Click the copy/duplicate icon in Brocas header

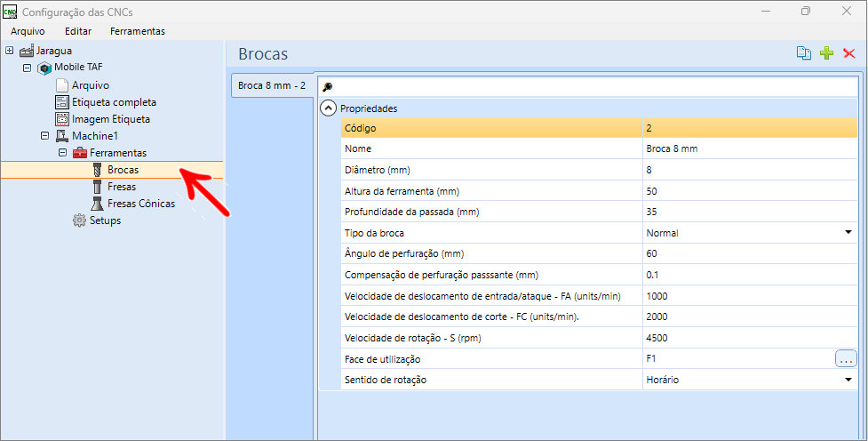(x=804, y=53)
